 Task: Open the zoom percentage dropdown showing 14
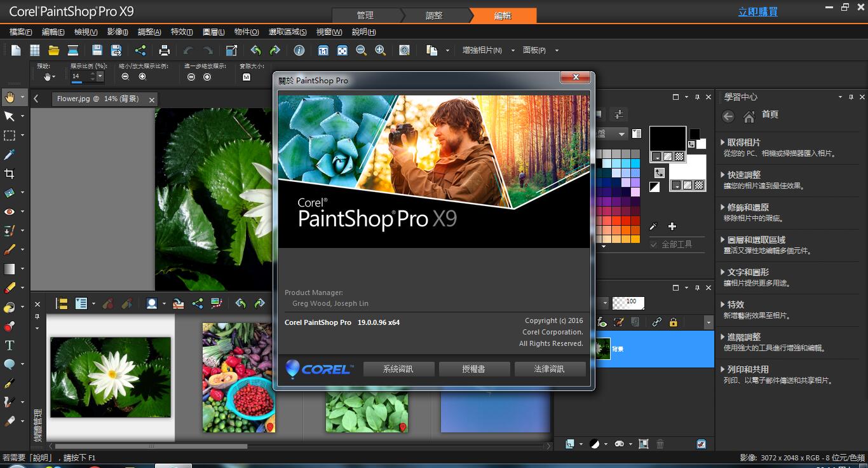100,76
